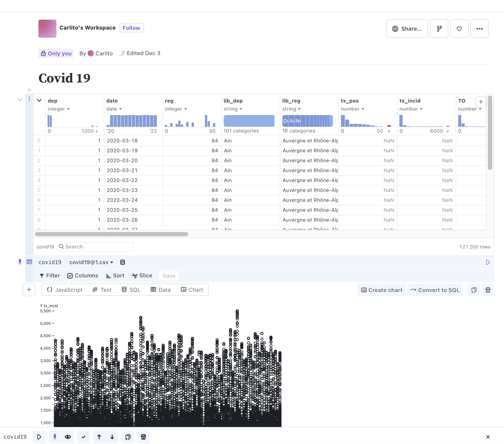Open the tx_pos number type dropdown
Viewport: 504px width, 444px height.
tap(352, 109)
